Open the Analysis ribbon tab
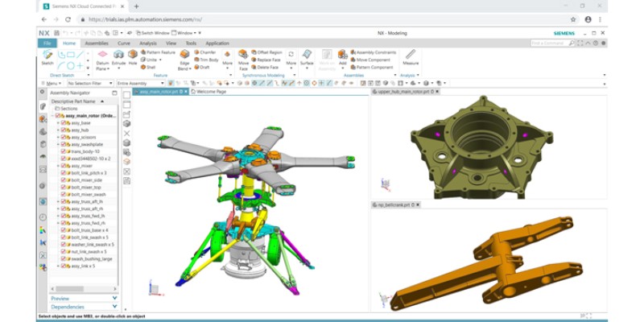This screenshot has width=644, height=322. tap(148, 43)
